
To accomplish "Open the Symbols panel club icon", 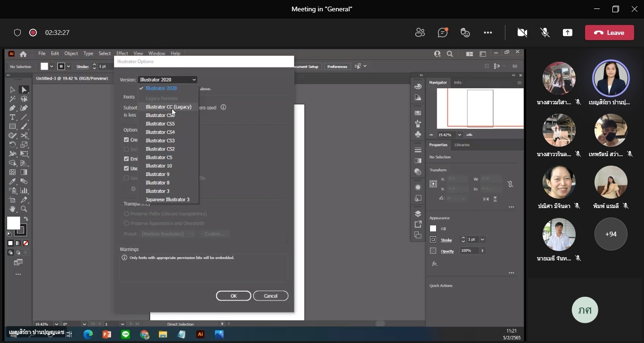I will point(418,134).
